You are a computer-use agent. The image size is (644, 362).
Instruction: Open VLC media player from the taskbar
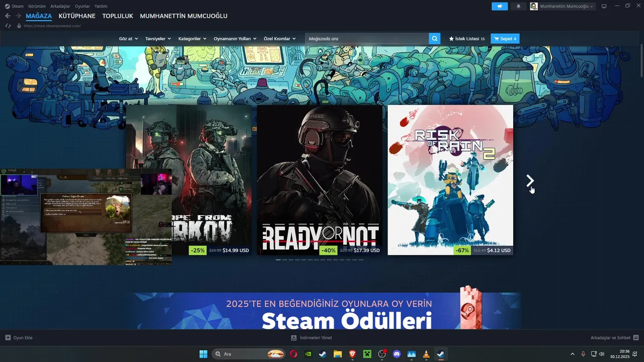point(426,354)
